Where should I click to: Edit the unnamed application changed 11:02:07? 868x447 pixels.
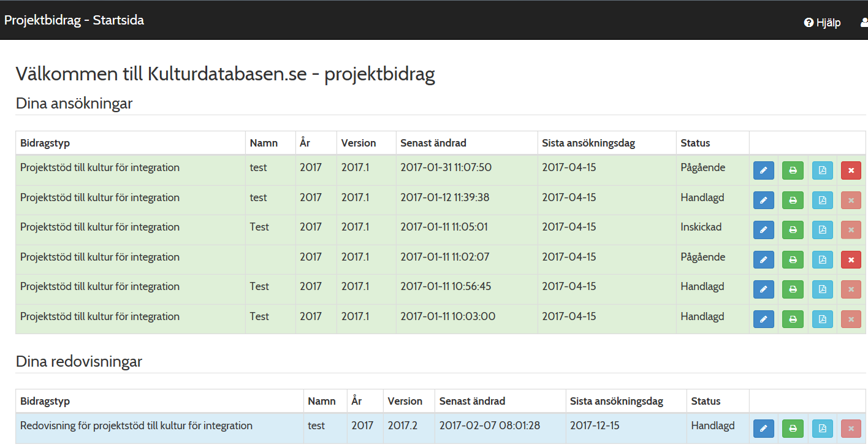[x=763, y=260]
